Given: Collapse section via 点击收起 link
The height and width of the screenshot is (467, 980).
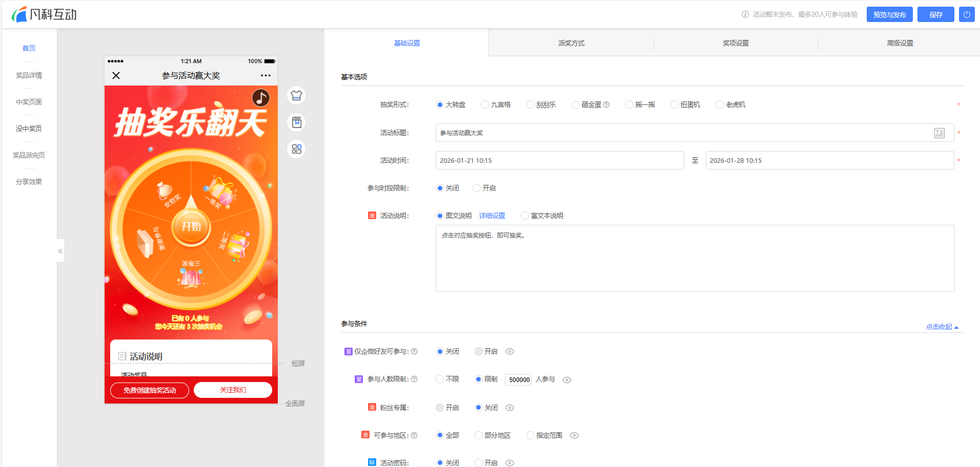Looking at the screenshot, I should coord(941,327).
